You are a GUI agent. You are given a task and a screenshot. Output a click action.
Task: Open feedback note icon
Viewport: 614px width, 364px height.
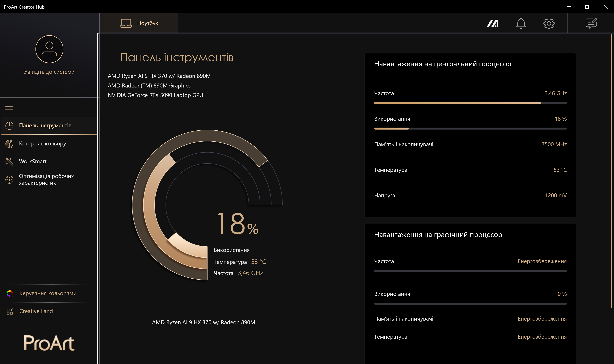[x=591, y=23]
